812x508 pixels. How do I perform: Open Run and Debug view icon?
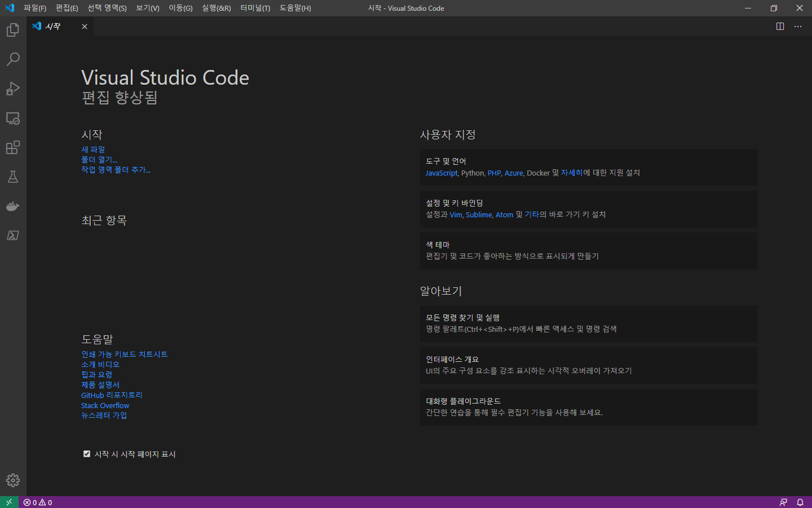coord(13,89)
